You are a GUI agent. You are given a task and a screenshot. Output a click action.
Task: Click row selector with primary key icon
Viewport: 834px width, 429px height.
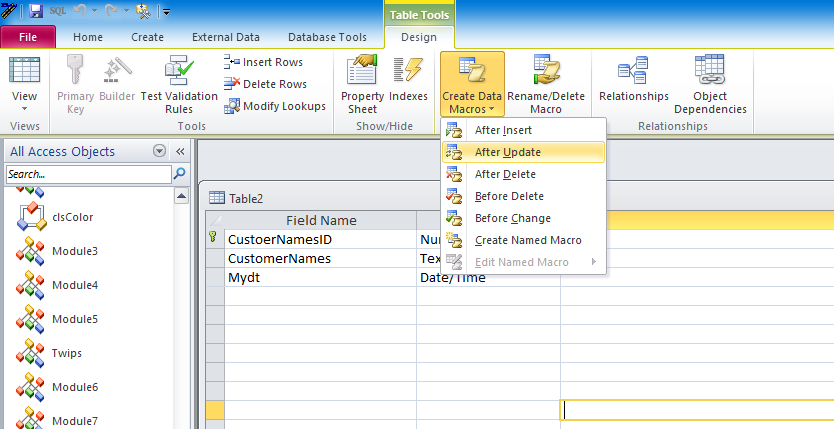pyautogui.click(x=215, y=239)
